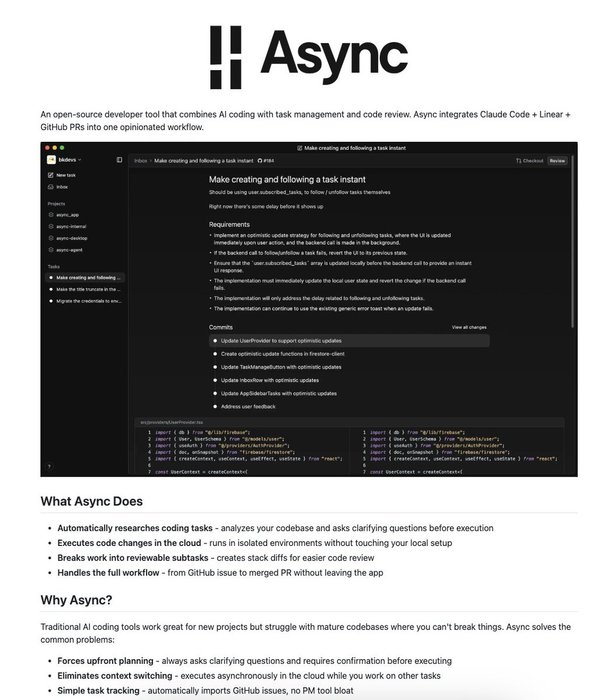Click the 'Why Async?' heading
This screenshot has height=700, width=615.
(76, 600)
